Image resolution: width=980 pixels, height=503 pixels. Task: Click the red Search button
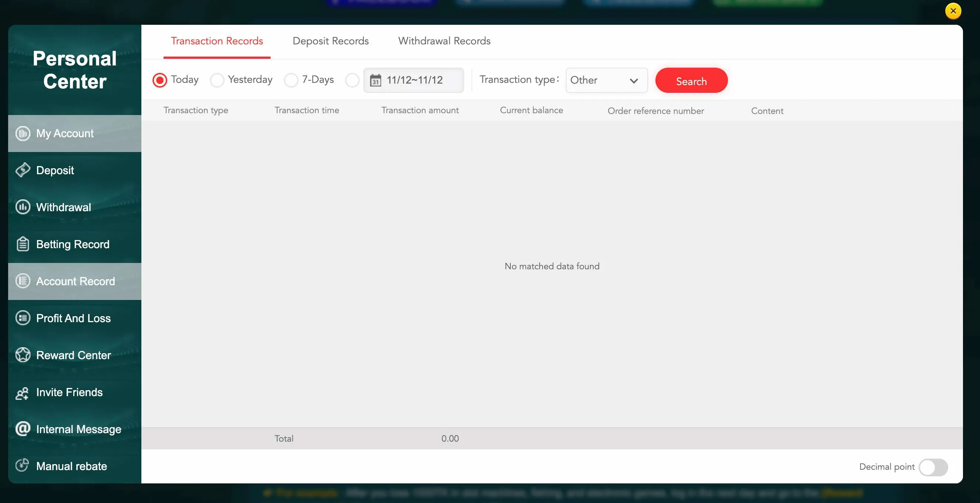[691, 81]
